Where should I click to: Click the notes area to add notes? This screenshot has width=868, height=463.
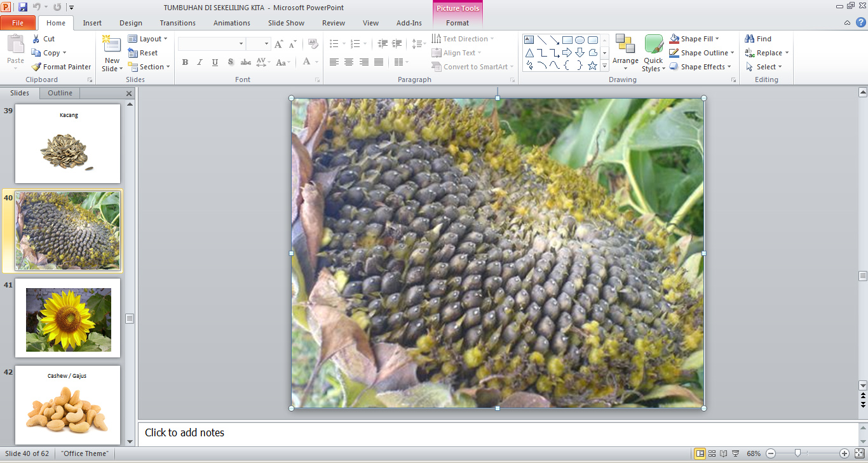click(x=498, y=433)
